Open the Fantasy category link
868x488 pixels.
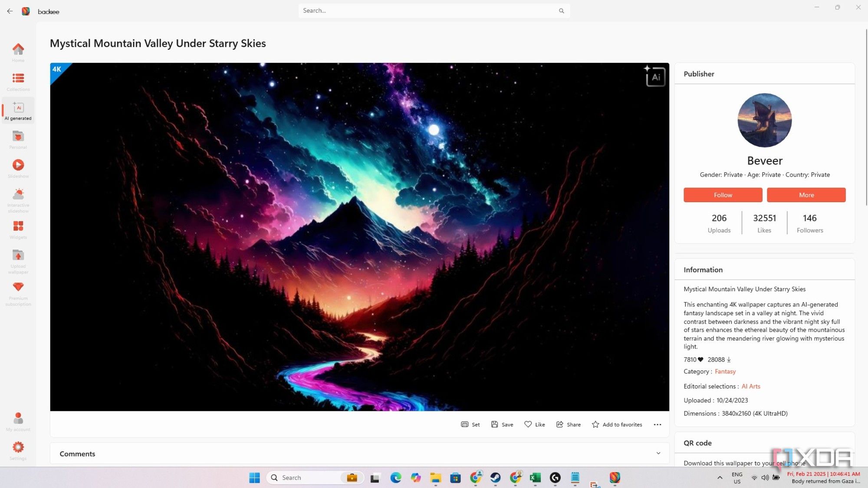click(x=725, y=371)
